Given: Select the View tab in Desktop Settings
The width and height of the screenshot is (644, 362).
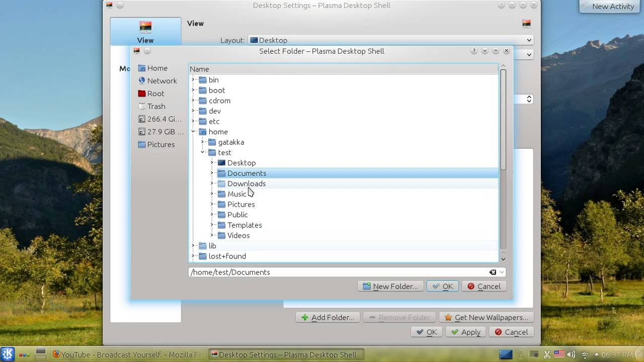Looking at the screenshot, I should [x=145, y=31].
